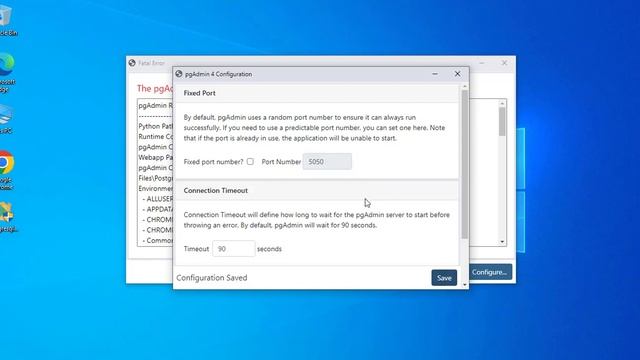The image size is (640, 360).
Task: Save the pgAdmin configuration
Action: click(444, 278)
